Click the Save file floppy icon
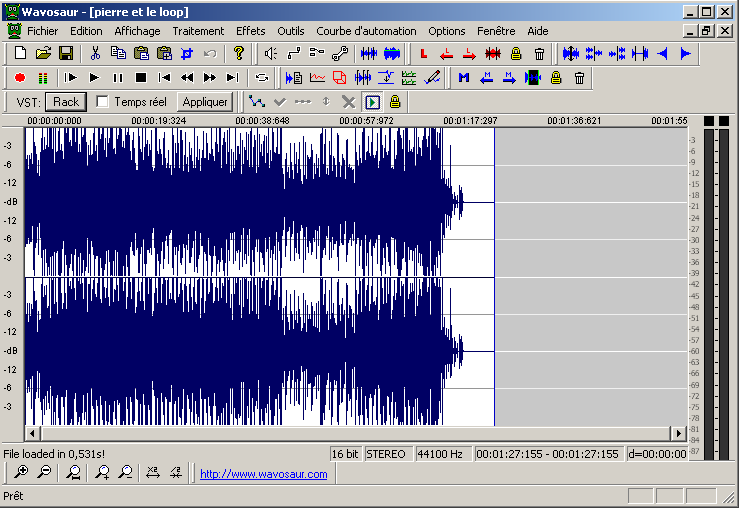Image resolution: width=739 pixels, height=508 pixels. point(65,53)
